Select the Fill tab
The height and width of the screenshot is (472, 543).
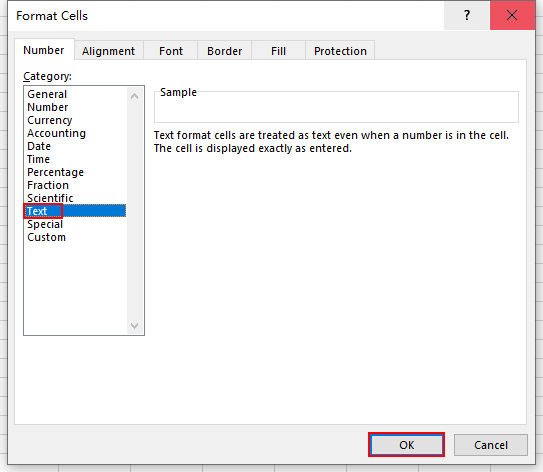tap(278, 51)
